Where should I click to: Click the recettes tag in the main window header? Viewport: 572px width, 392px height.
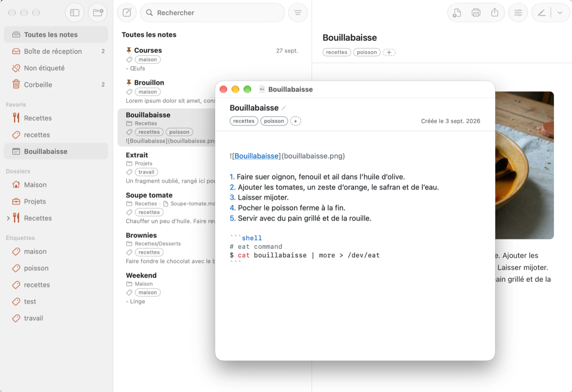pyautogui.click(x=337, y=52)
